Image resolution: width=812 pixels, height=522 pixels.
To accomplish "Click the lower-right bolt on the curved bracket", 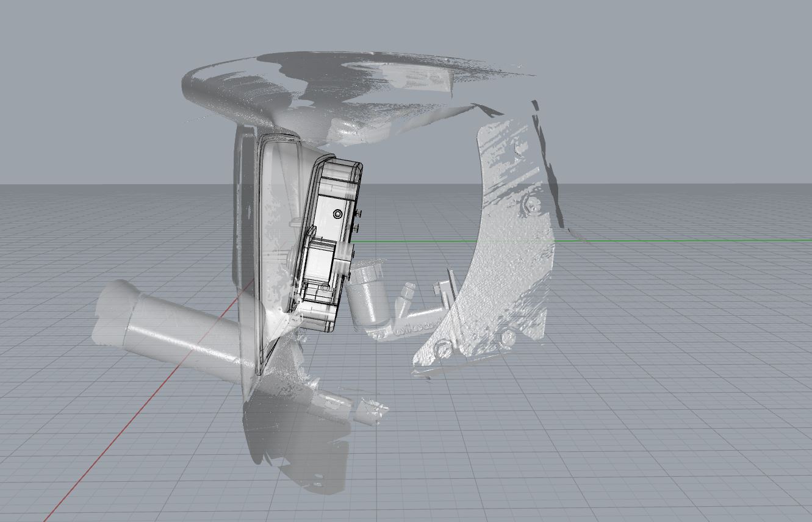I will pyautogui.click(x=507, y=337).
